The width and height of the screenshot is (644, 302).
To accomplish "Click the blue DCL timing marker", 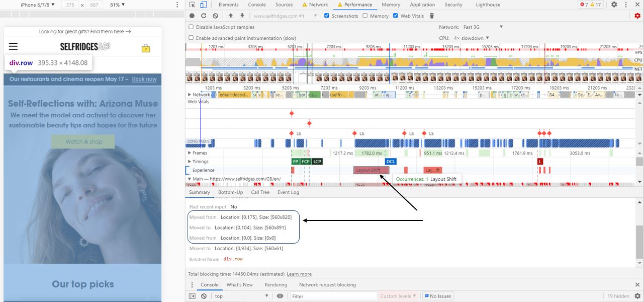I will point(391,162).
